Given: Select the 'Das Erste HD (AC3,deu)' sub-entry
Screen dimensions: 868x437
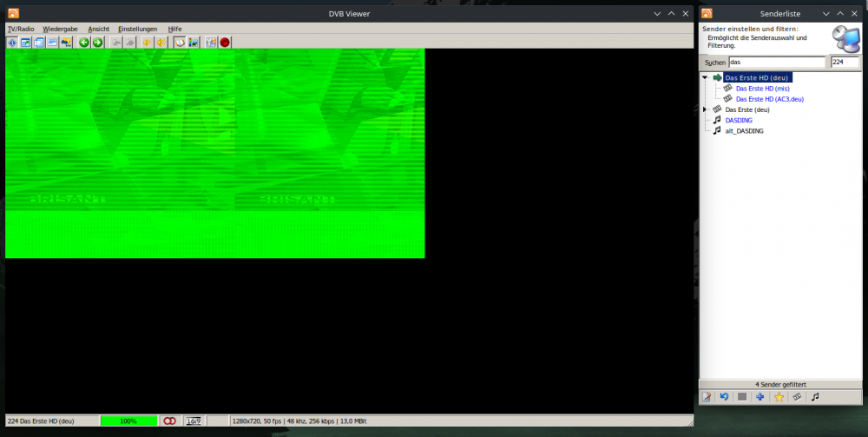Looking at the screenshot, I should pyautogui.click(x=769, y=99).
